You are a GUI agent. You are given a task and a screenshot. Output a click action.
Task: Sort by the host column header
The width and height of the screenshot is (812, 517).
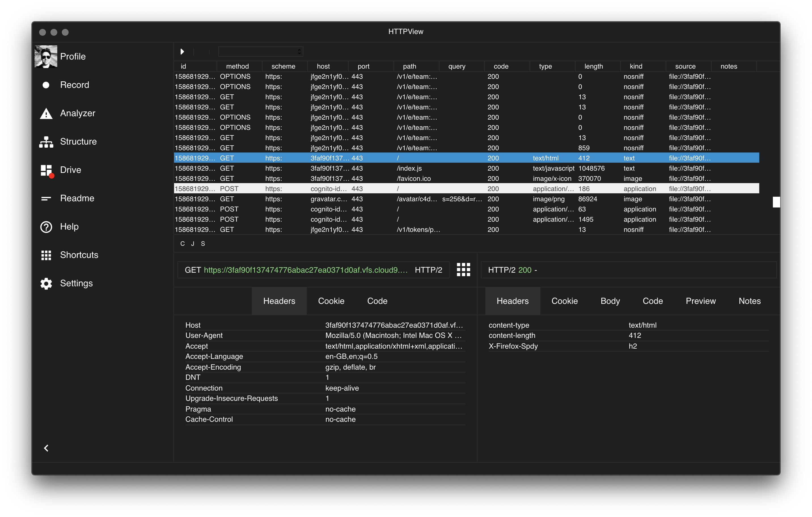tap(328, 66)
